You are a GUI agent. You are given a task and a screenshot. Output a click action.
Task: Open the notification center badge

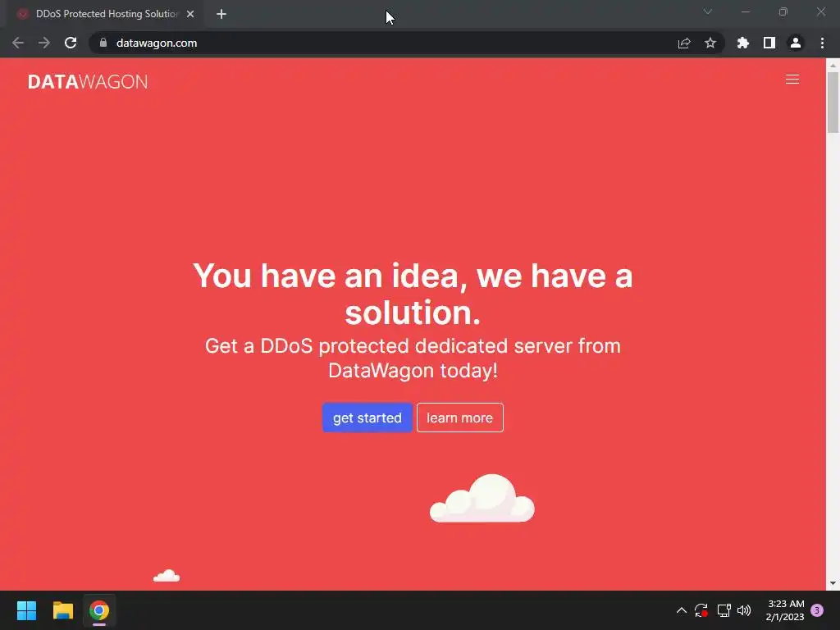click(x=817, y=610)
